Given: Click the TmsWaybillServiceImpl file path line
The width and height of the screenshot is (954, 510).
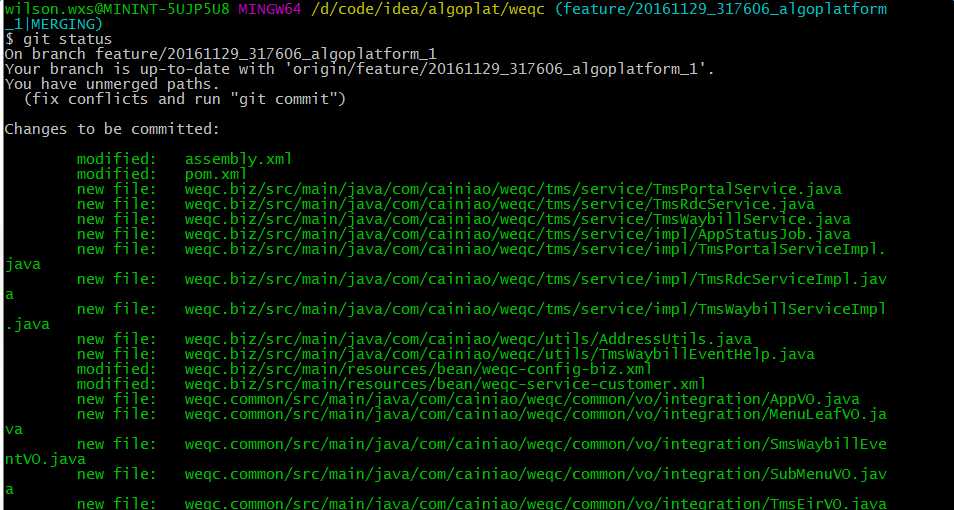Looking at the screenshot, I should click(535, 309).
